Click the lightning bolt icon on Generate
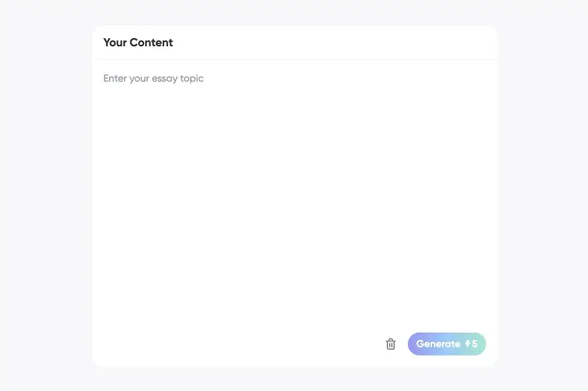 [467, 344]
